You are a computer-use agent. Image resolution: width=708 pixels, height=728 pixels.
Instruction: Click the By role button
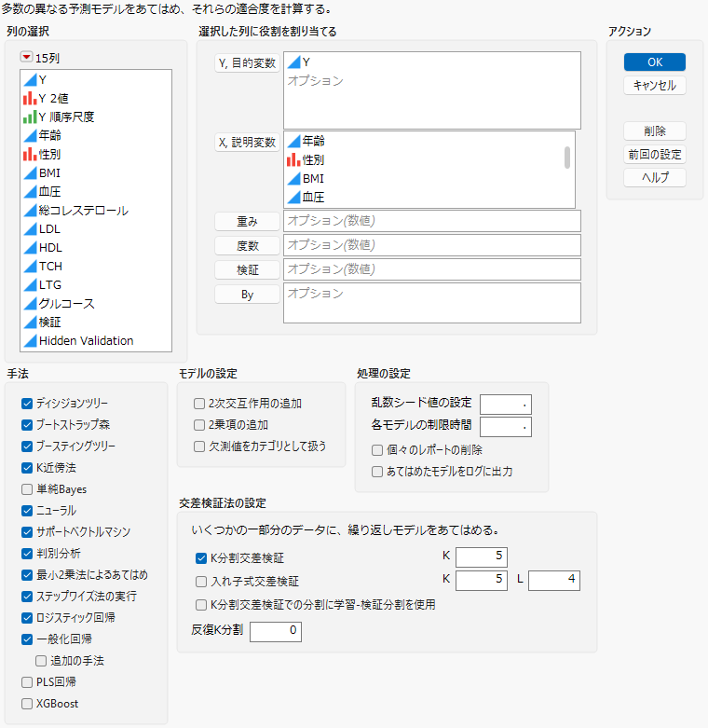(247, 295)
